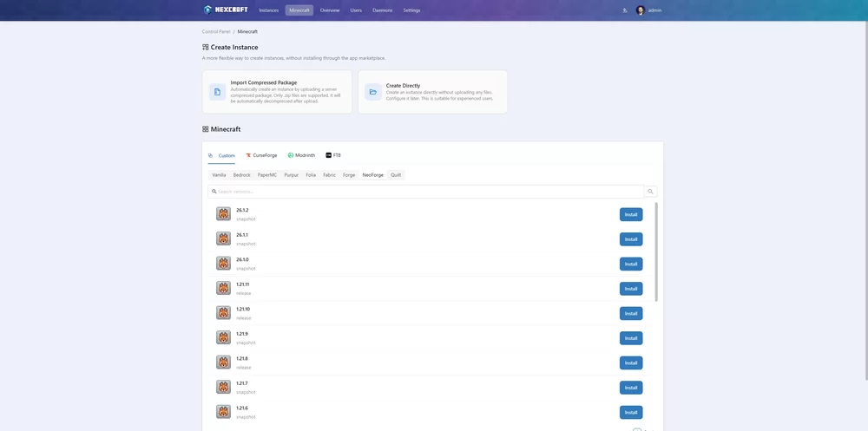Select the CurseForge source icon
Image resolution: width=868 pixels, height=431 pixels.
click(248, 155)
